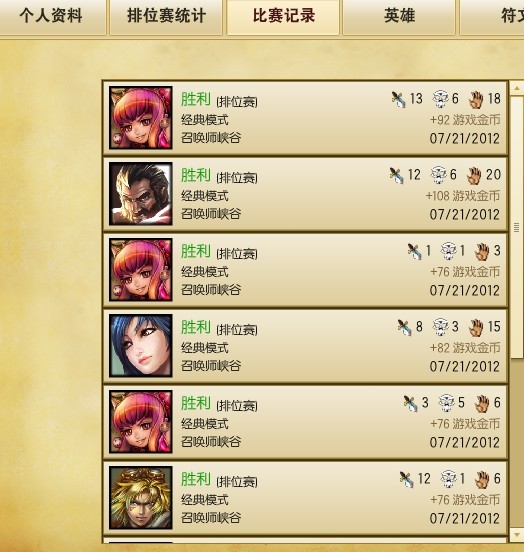This screenshot has height=552, width=524.
Task: Click the red-haired champion portrait in first match
Action: 141,118
